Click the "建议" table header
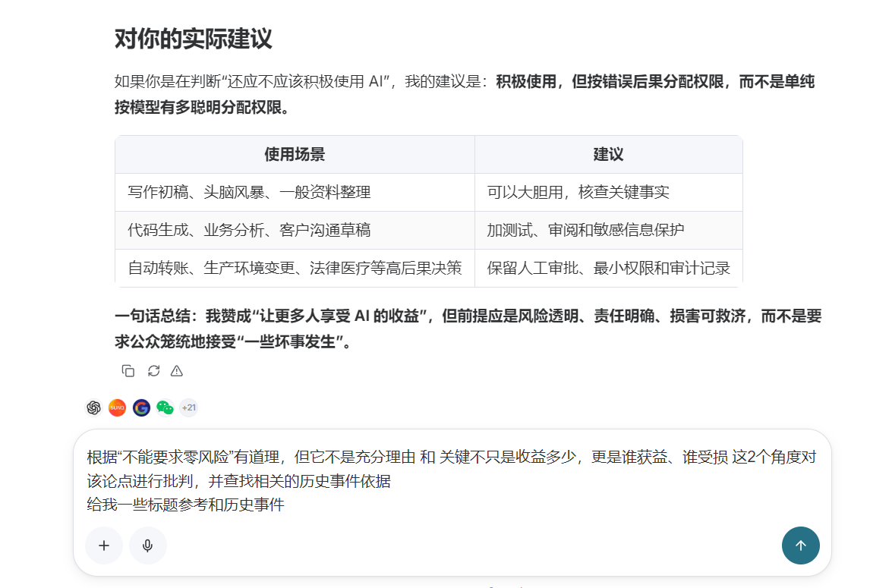Screen dimensions: 870x588 tap(609, 154)
